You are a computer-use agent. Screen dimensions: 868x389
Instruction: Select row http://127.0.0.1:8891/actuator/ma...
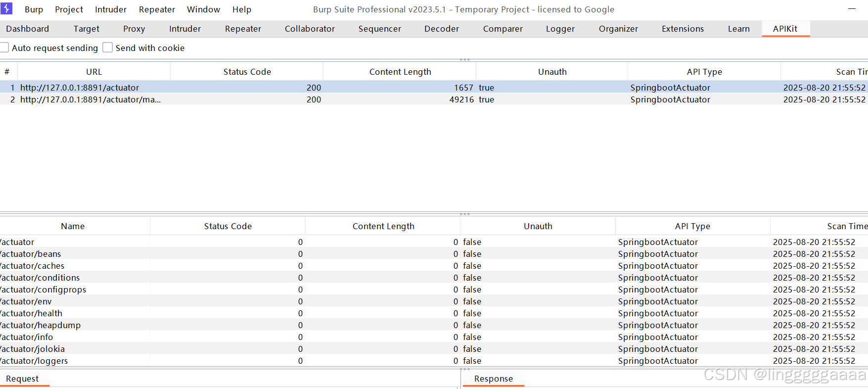[x=434, y=99]
